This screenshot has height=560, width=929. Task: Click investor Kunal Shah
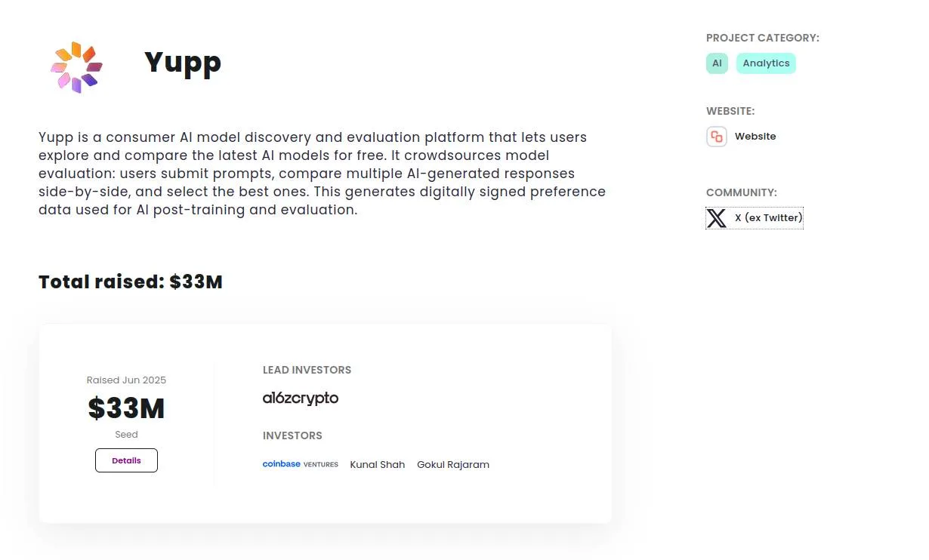[x=378, y=465]
